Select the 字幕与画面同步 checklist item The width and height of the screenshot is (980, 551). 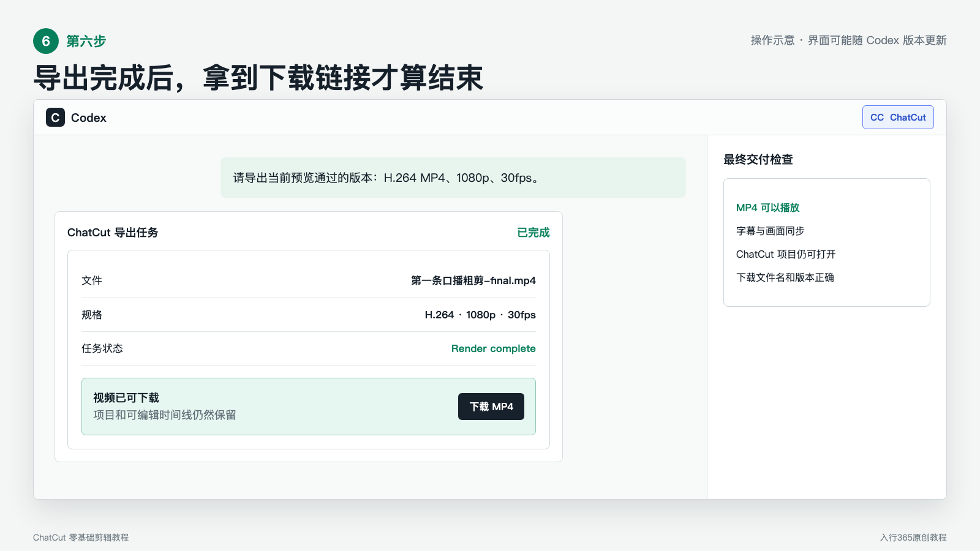coord(771,231)
